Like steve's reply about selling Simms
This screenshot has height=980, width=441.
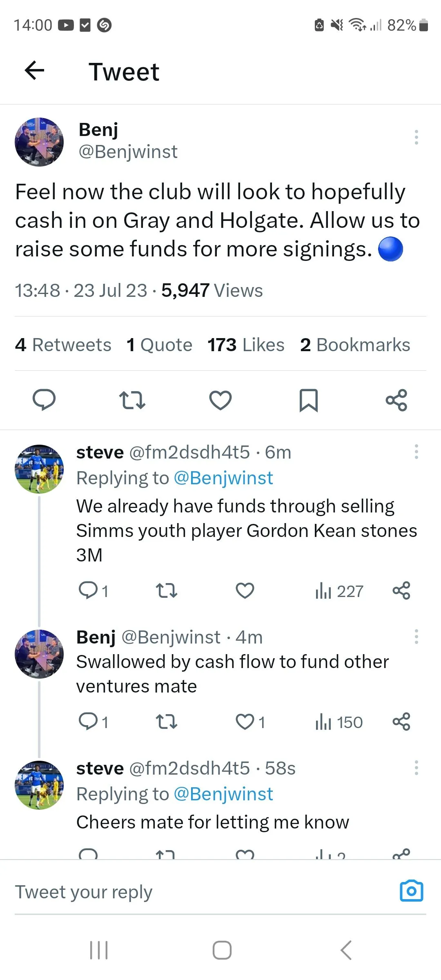[x=245, y=590]
